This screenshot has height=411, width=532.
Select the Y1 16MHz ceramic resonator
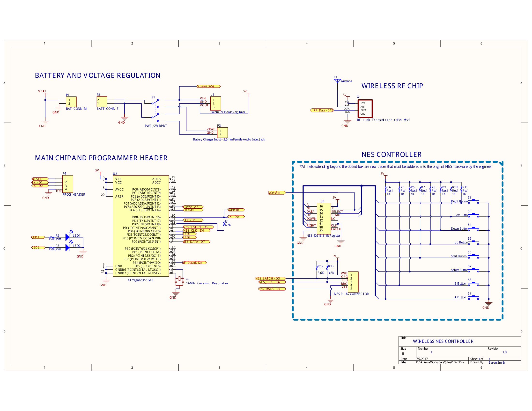click(179, 280)
